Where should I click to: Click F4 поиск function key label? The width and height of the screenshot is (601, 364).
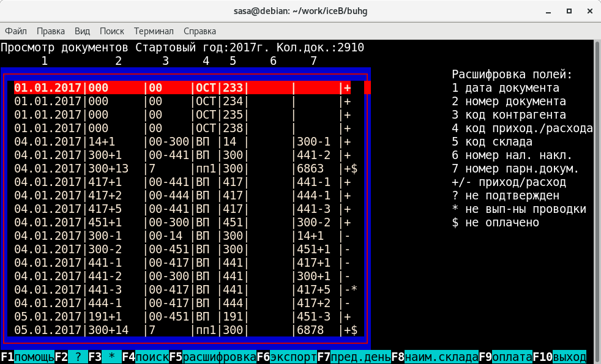pos(146,357)
